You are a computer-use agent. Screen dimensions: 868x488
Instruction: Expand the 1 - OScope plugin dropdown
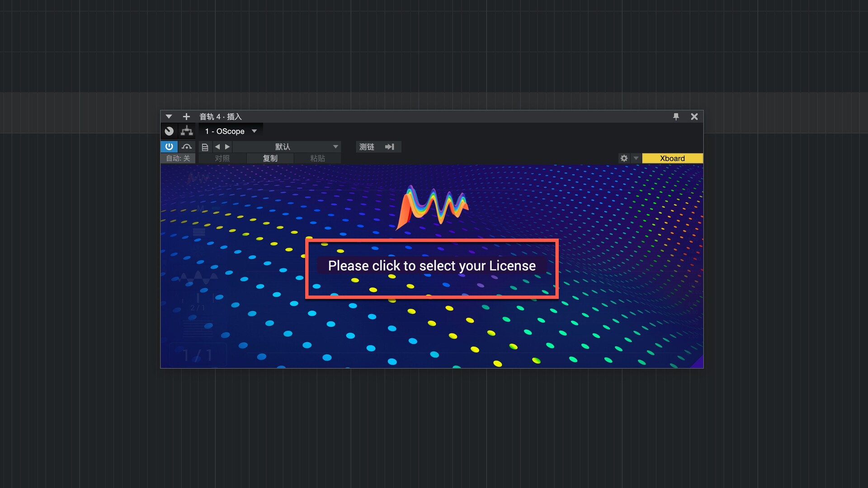point(254,131)
